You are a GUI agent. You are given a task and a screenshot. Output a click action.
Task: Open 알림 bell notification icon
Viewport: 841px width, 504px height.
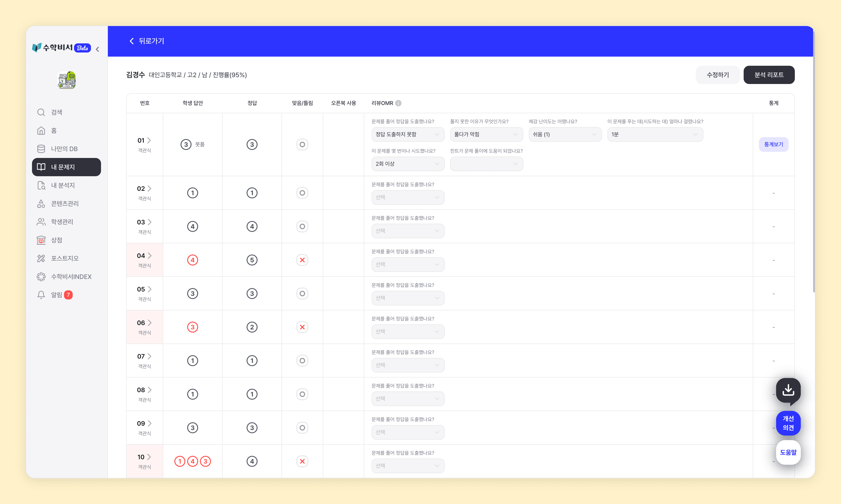click(41, 295)
